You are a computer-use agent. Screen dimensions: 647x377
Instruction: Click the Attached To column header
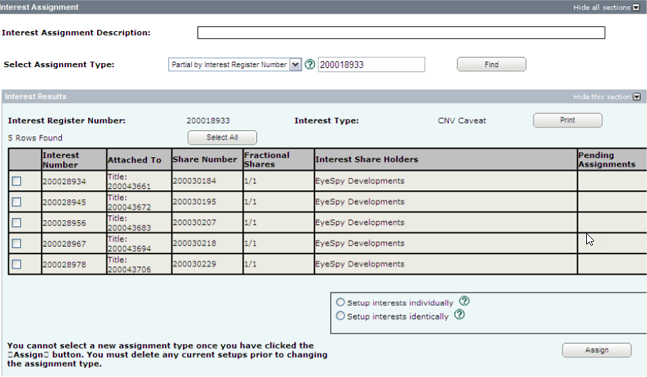(x=139, y=160)
